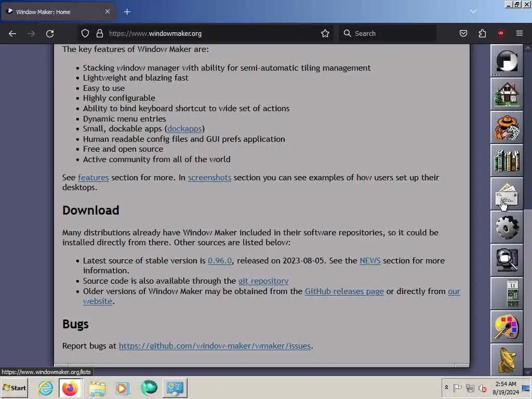Open the golden statue dock icon
This screenshot has height=399, width=532.
pos(507,360)
